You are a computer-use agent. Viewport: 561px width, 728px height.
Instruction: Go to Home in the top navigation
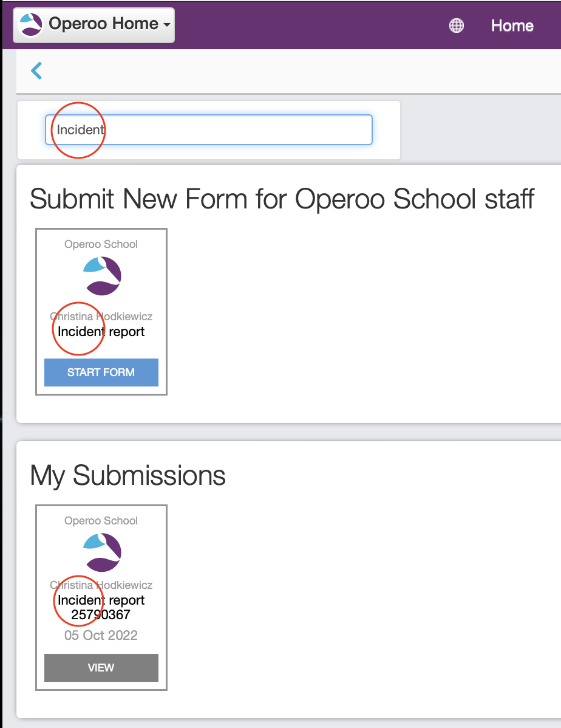pyautogui.click(x=512, y=26)
